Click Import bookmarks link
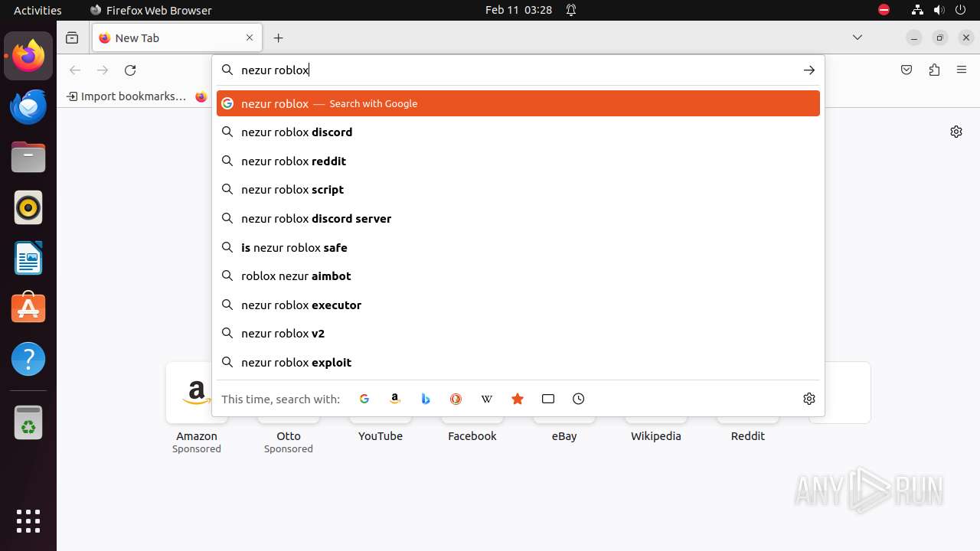The height and width of the screenshot is (551, 980). pos(126,96)
